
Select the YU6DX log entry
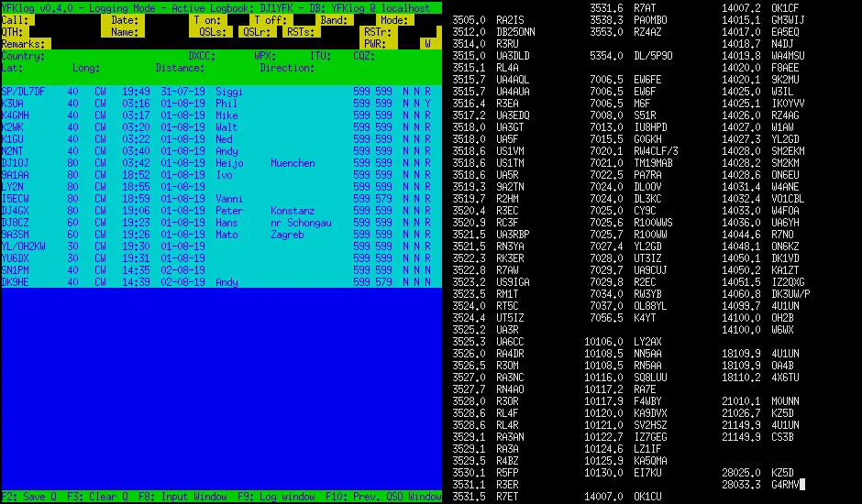tap(222, 258)
